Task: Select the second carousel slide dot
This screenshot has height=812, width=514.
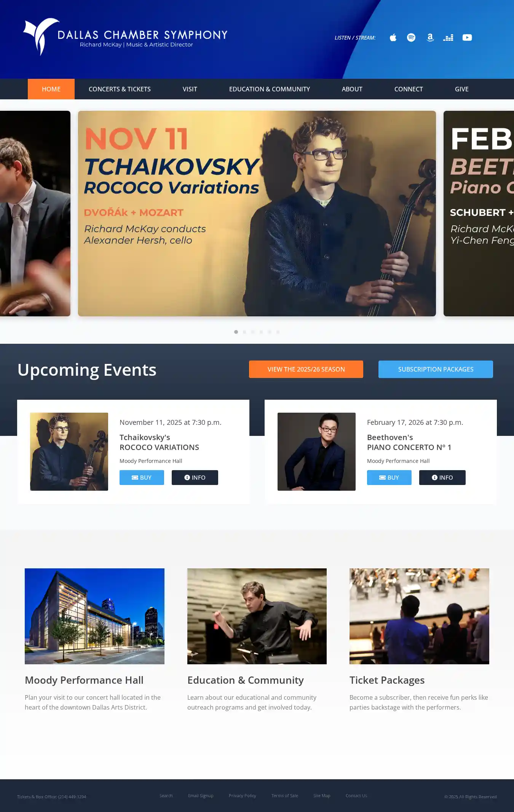Action: pyautogui.click(x=244, y=332)
